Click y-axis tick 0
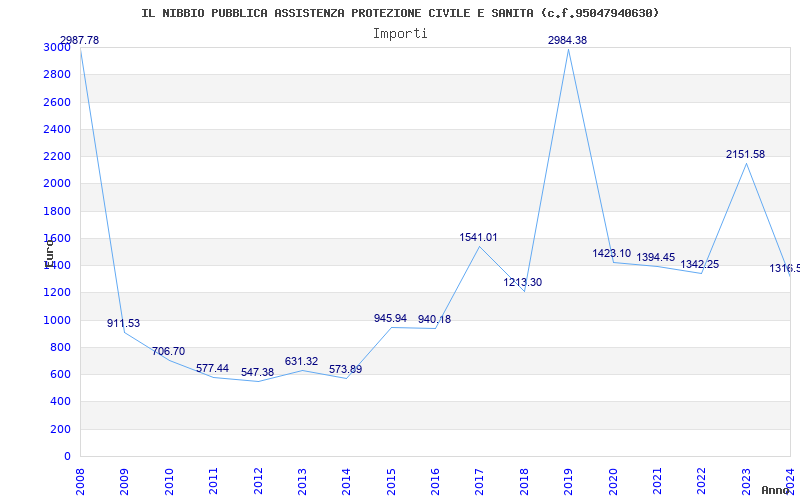800x500 pixels. pyautogui.click(x=67, y=457)
